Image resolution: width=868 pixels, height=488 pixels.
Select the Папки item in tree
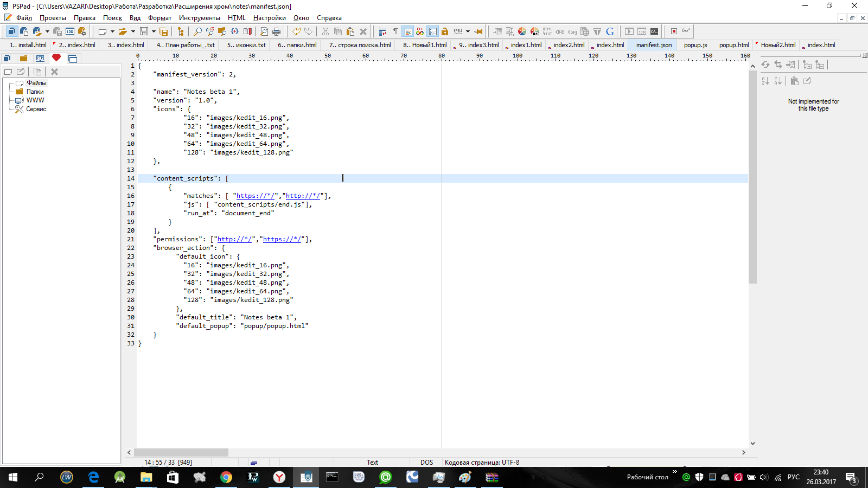coord(35,92)
